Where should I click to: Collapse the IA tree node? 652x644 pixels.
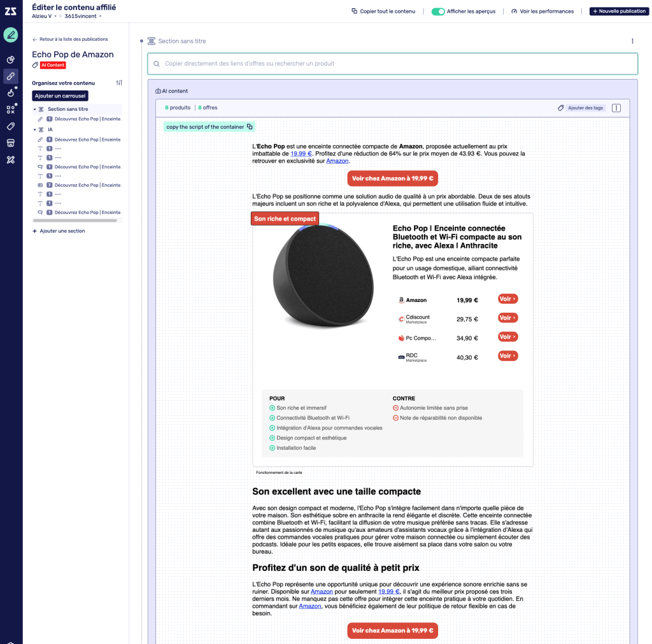[x=35, y=130]
